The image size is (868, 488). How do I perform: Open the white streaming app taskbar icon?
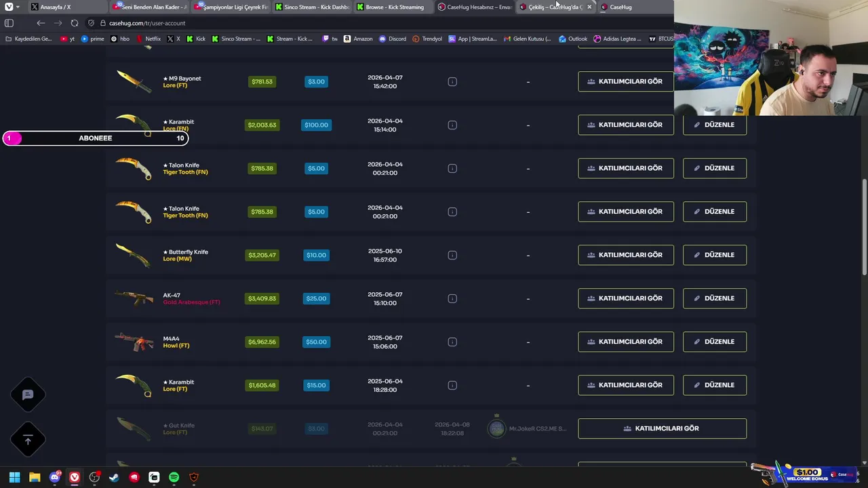(x=154, y=477)
